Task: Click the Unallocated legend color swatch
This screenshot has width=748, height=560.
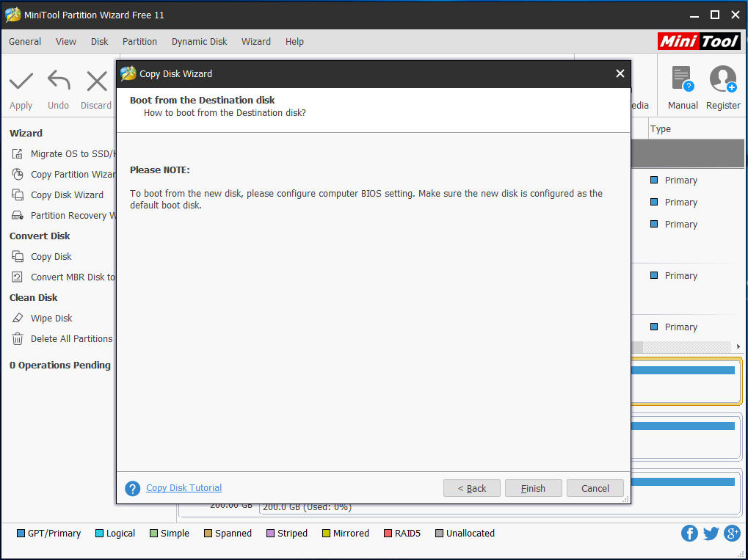Action: pos(440,533)
